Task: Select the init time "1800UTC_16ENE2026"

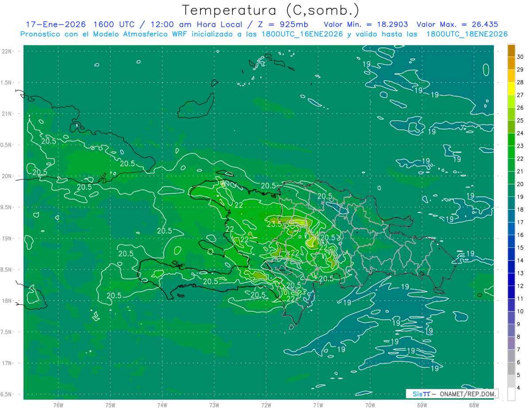Action: click(x=302, y=34)
